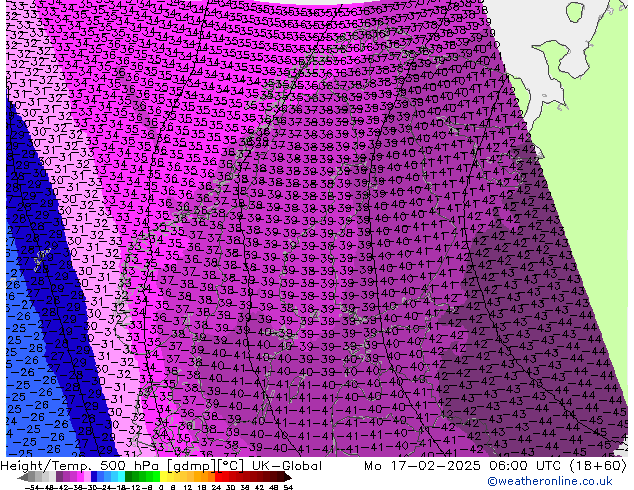Click the '24' value on the legend scale
This screenshot has width=634, height=490.
216,488
